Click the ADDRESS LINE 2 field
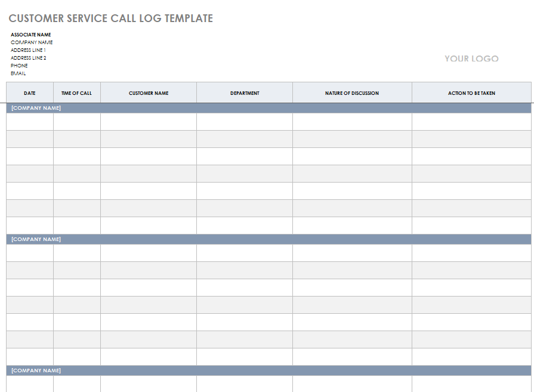Screen dimensions: 534x392 point(28,58)
